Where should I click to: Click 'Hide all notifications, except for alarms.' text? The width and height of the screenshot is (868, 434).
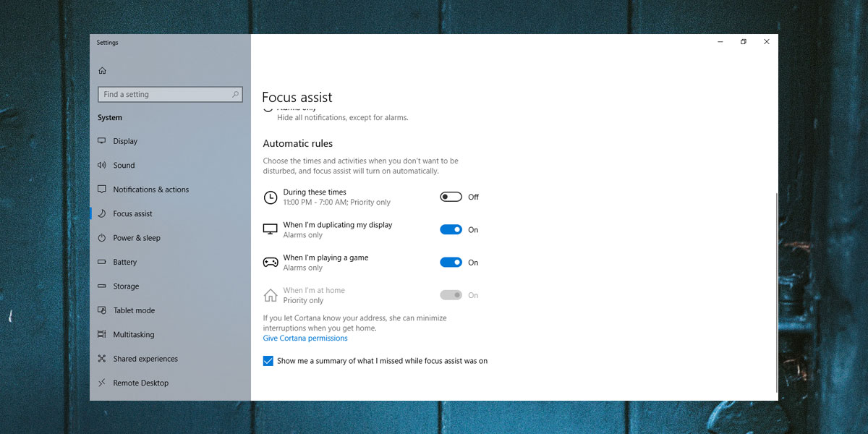click(343, 117)
